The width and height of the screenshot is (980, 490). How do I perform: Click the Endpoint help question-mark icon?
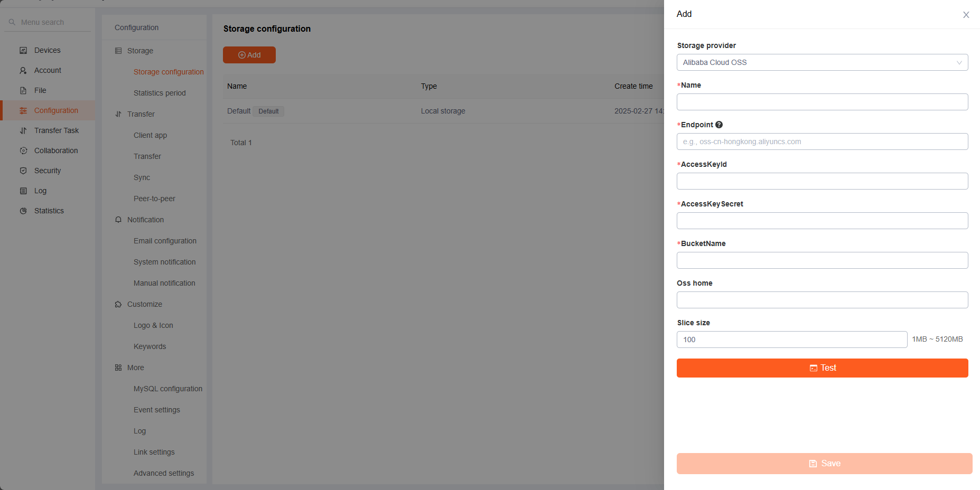click(x=719, y=125)
